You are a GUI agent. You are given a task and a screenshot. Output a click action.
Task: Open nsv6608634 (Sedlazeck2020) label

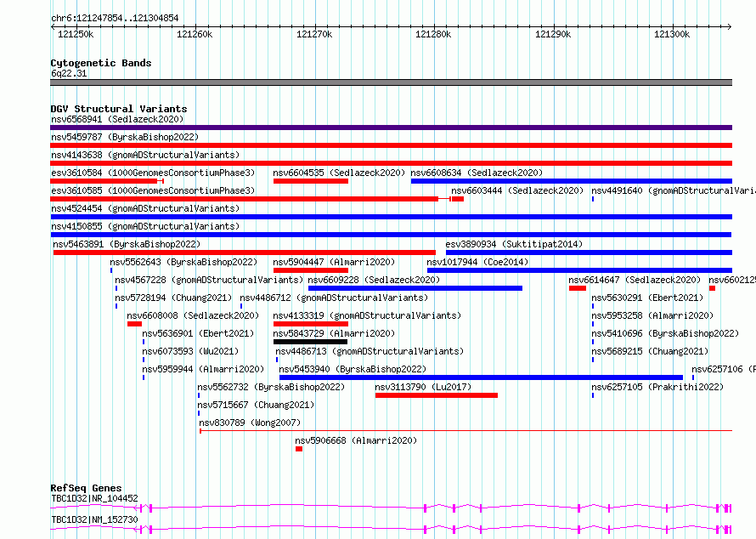pos(477,173)
